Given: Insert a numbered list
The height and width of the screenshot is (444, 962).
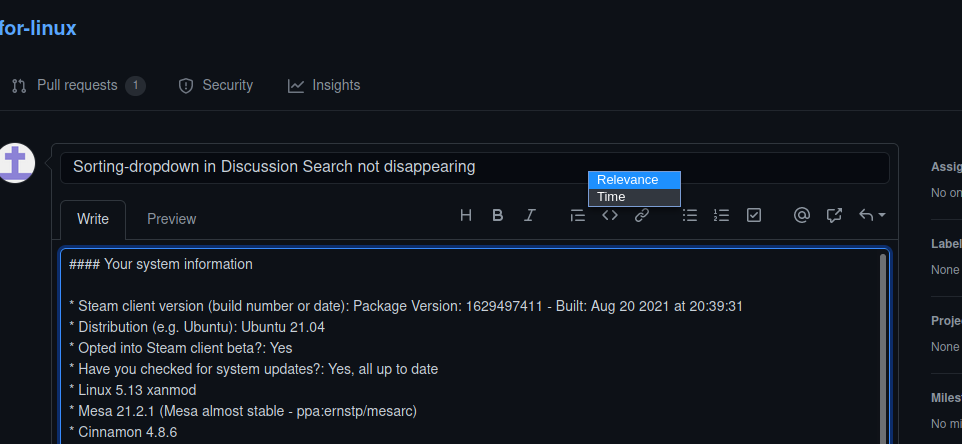Looking at the screenshot, I should click(x=722, y=215).
